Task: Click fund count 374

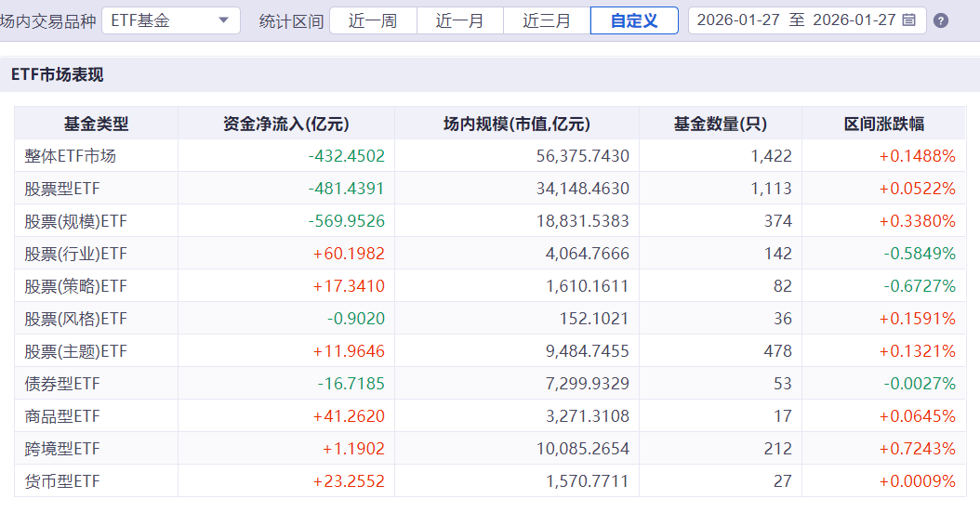Action: click(x=778, y=221)
